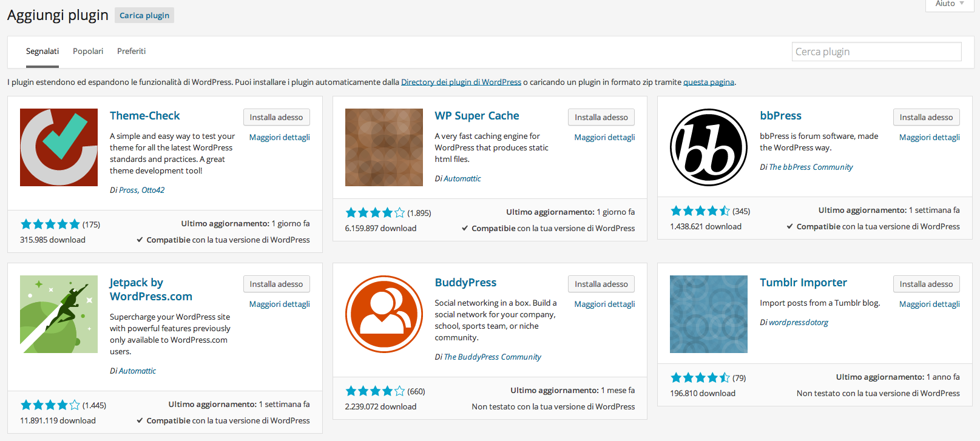
Task: Switch to the Segnalati tab
Action: point(42,52)
